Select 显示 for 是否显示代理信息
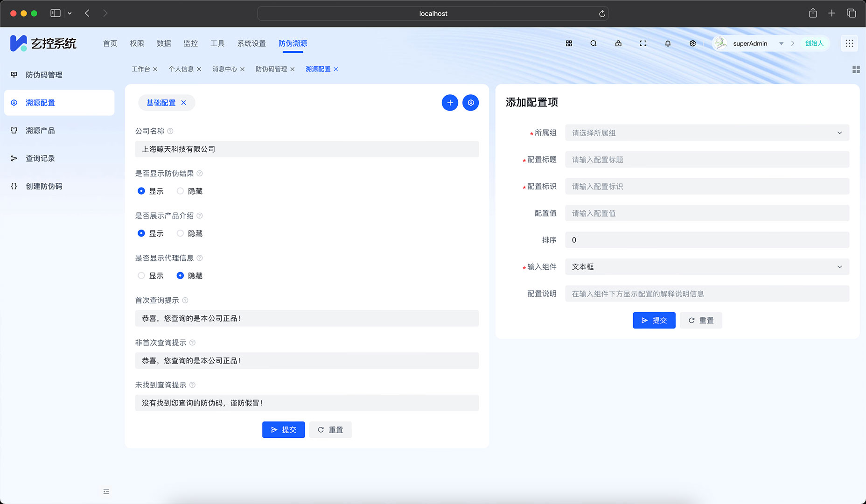The image size is (866, 504). point(141,275)
